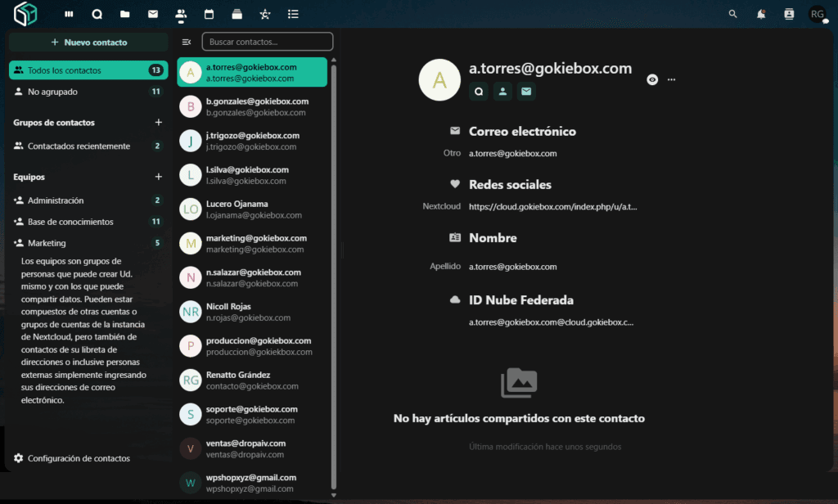
Task: Open the Deck app icon
Action: (x=237, y=14)
